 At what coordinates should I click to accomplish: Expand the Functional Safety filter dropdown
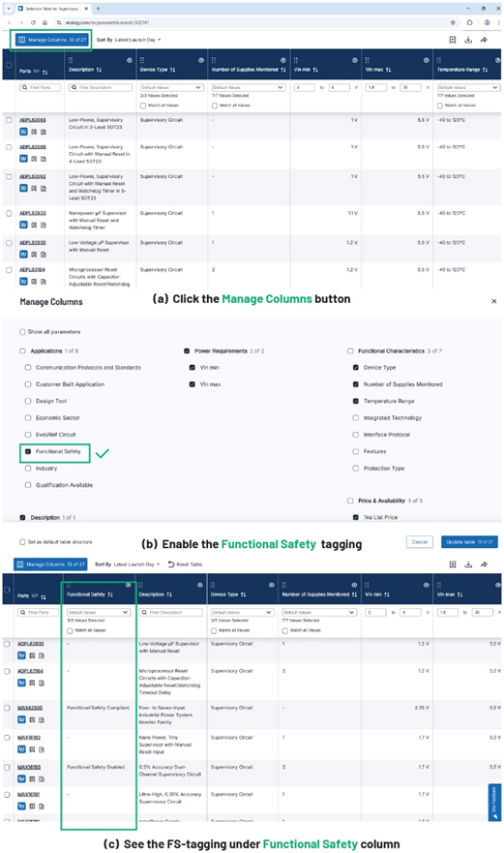pyautogui.click(x=99, y=612)
